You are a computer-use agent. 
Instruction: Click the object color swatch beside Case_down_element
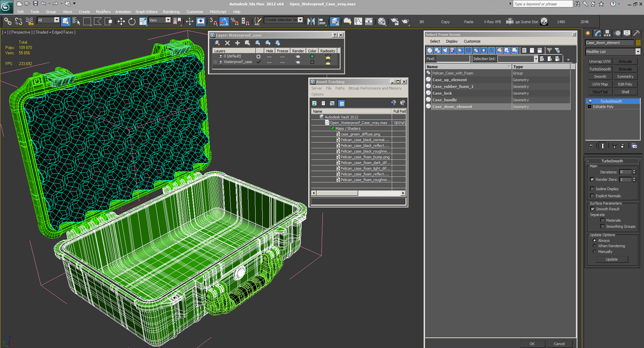638,43
